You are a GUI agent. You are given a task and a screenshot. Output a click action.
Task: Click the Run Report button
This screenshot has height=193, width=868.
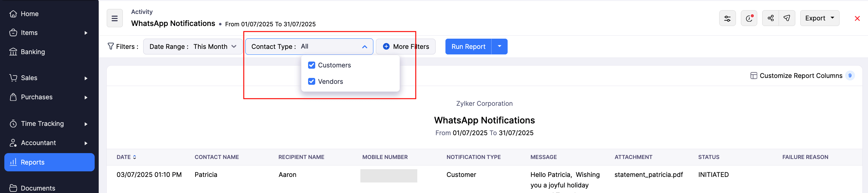468,46
